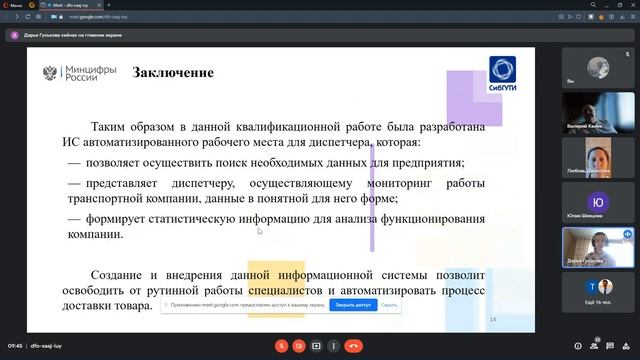The image size is (640, 360).
Task: Show the participants list
Action: (x=594, y=346)
